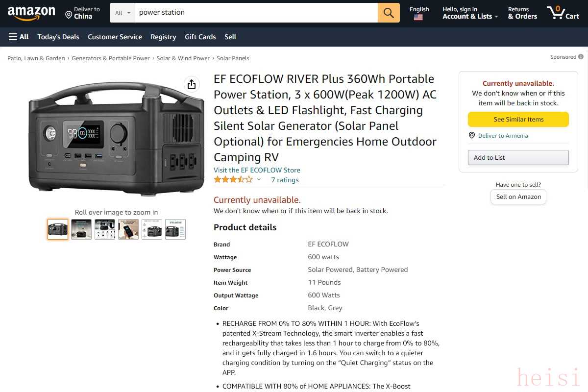The height and width of the screenshot is (392, 588).
Task: Click the Sell on Amazon button
Action: (518, 196)
